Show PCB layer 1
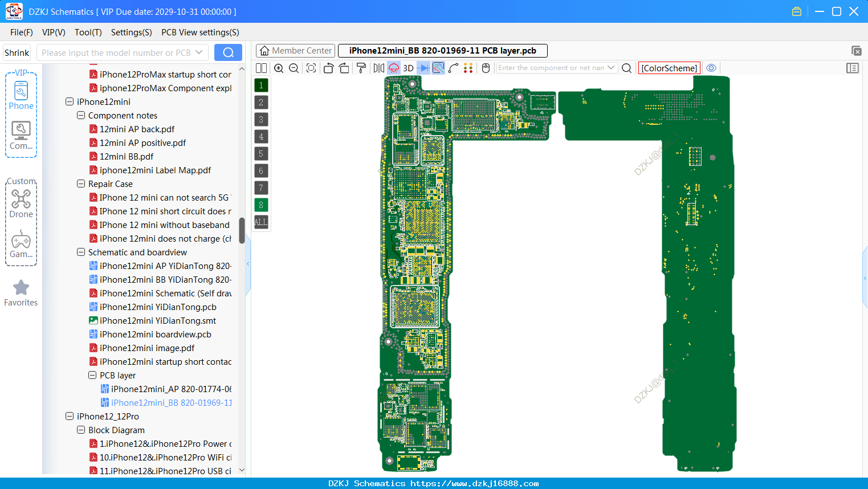Viewport: 868px width, 489px height. point(261,85)
